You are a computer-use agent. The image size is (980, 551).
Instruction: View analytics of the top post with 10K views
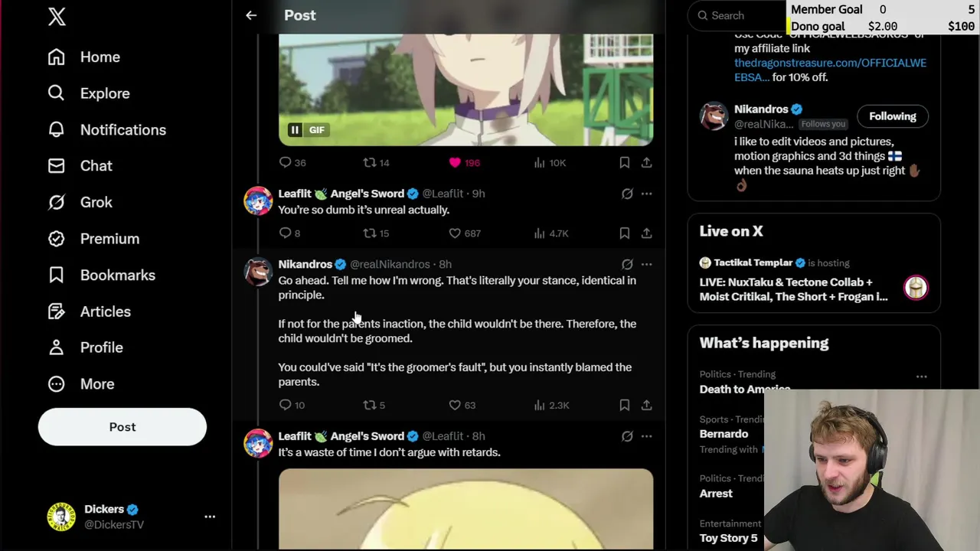(x=540, y=162)
